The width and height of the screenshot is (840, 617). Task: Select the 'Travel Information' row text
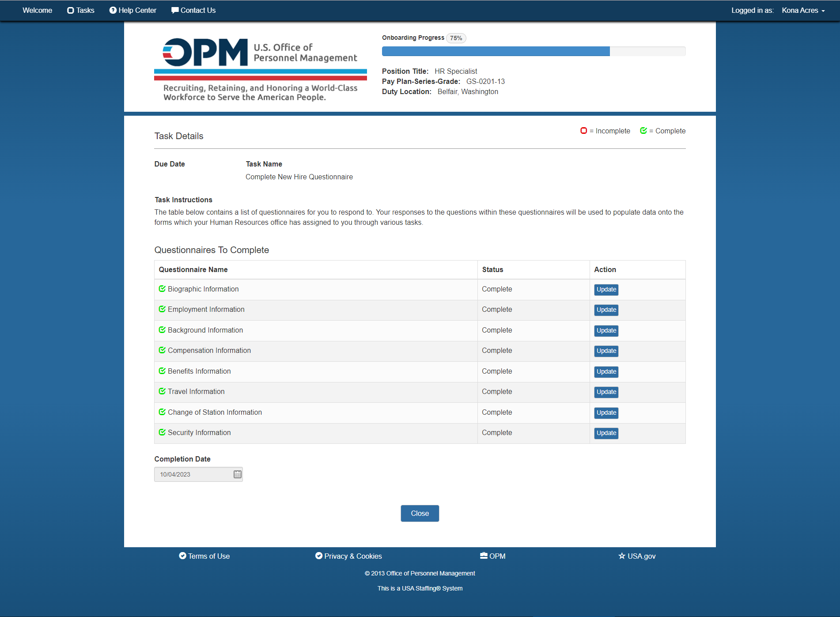tap(196, 391)
